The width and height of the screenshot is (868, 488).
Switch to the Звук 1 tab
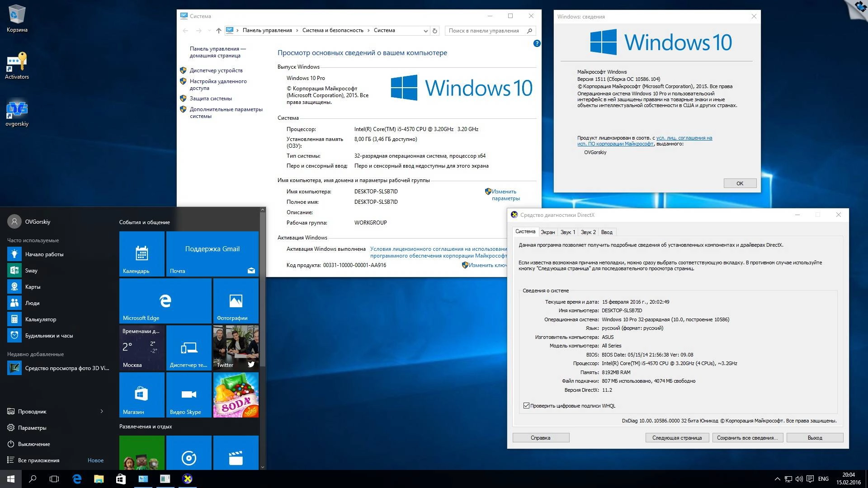[567, 232]
